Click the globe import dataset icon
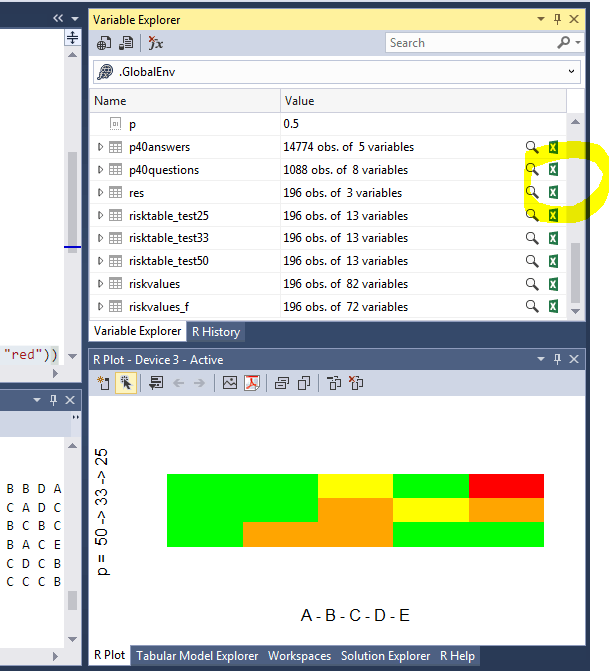 [x=104, y=43]
